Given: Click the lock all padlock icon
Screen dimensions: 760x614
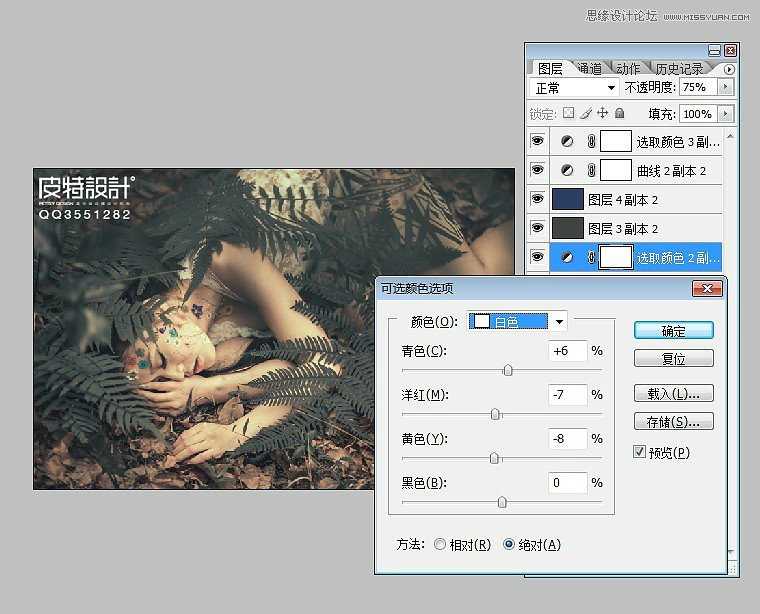Looking at the screenshot, I should (x=619, y=113).
